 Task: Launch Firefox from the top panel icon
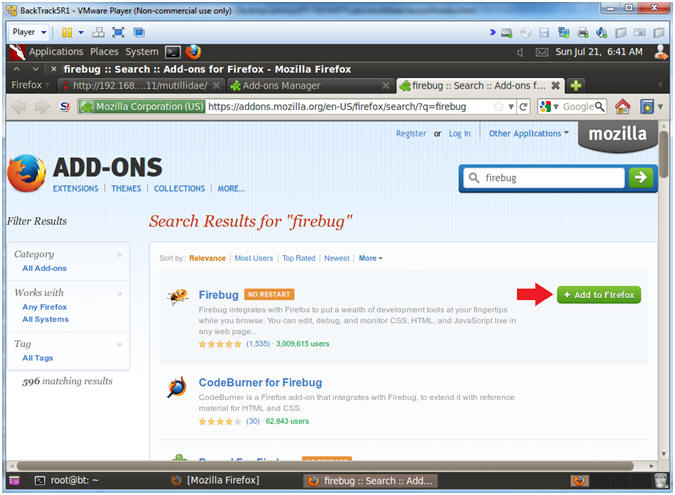[193, 52]
